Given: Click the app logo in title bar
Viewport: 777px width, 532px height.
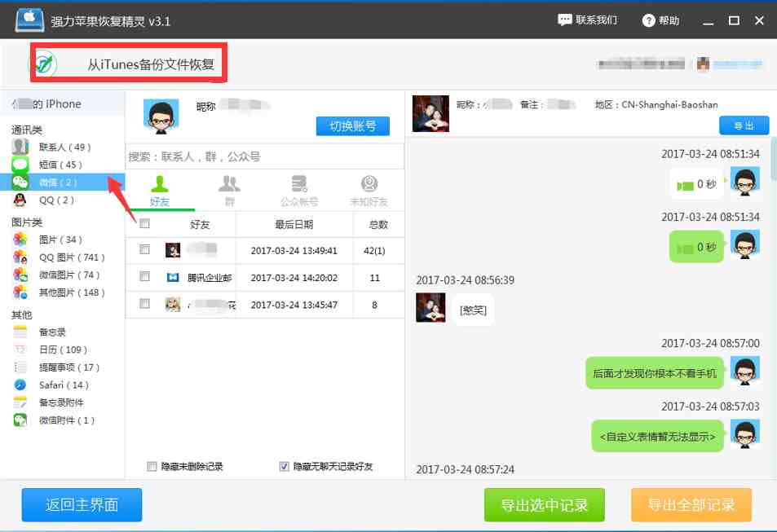Looking at the screenshot, I should [29, 20].
